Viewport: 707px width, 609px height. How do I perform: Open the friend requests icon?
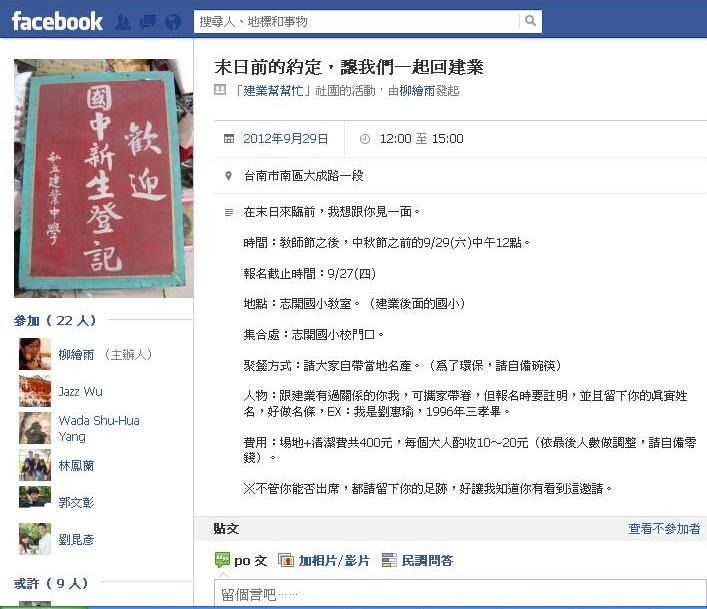coord(123,22)
